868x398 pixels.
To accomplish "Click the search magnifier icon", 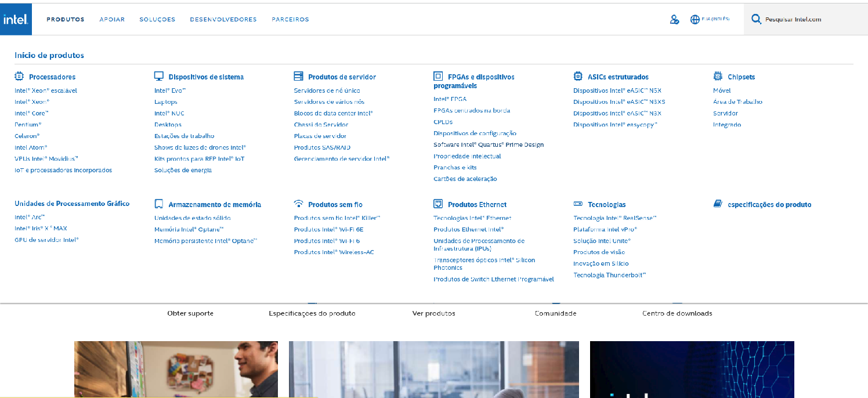I will pyautogui.click(x=756, y=19).
